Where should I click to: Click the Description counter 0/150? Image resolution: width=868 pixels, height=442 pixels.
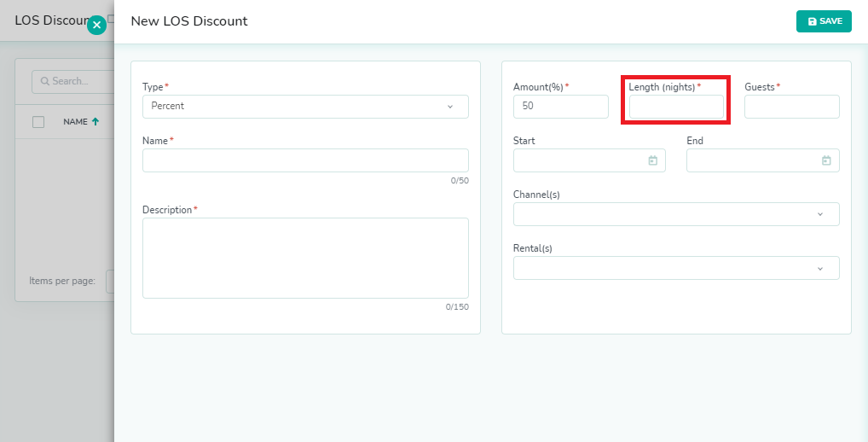coord(457,307)
